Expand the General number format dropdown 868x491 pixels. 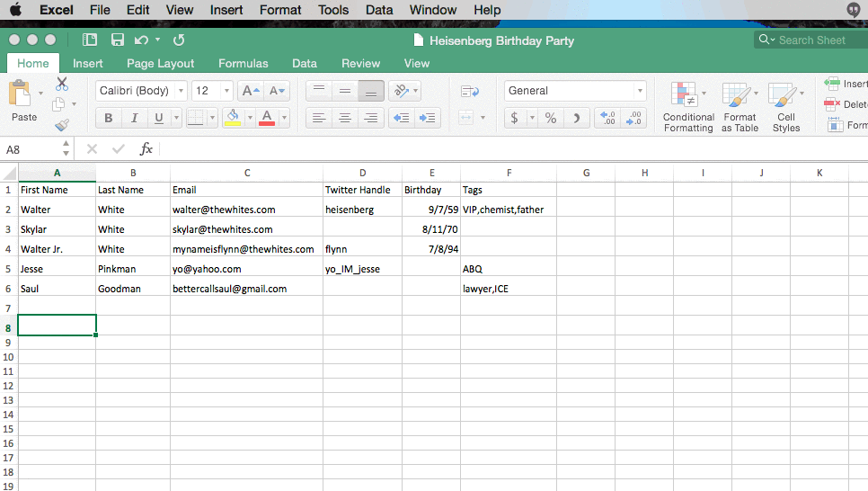pos(575,91)
